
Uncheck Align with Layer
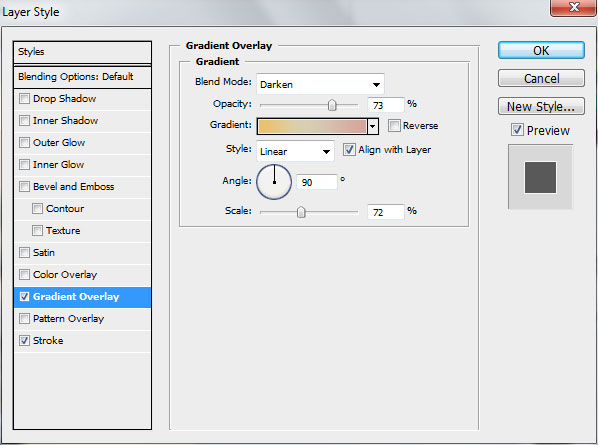[x=349, y=149]
